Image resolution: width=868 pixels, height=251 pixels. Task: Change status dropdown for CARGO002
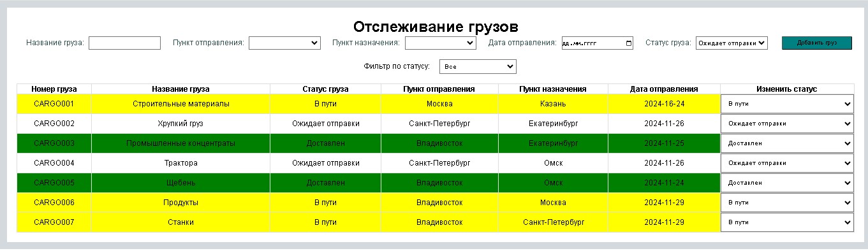pyautogui.click(x=787, y=124)
